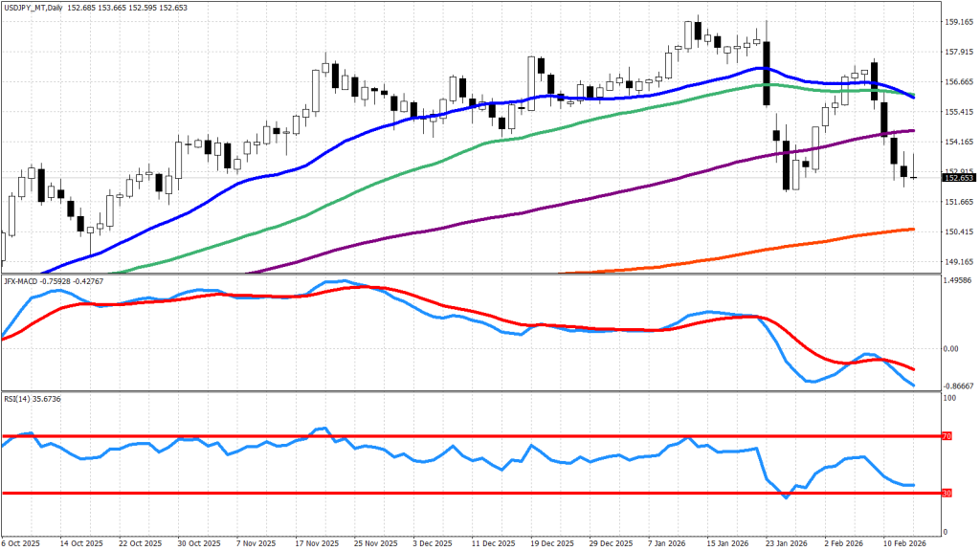This screenshot has height=551, width=980.
Task: Click the 150.415 price axis label
Action: click(958, 232)
